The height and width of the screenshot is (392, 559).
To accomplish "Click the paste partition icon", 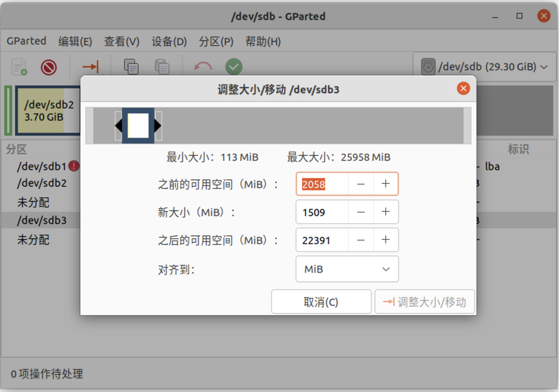I will click(x=162, y=67).
